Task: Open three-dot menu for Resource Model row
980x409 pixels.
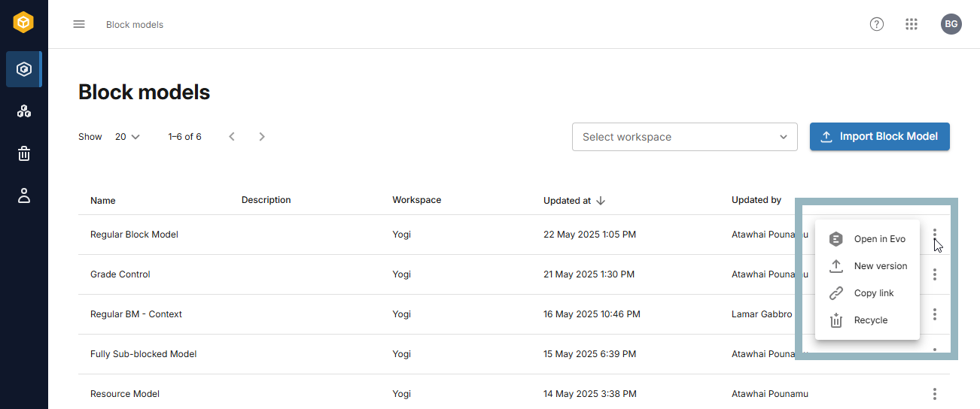Action: pyautogui.click(x=934, y=394)
